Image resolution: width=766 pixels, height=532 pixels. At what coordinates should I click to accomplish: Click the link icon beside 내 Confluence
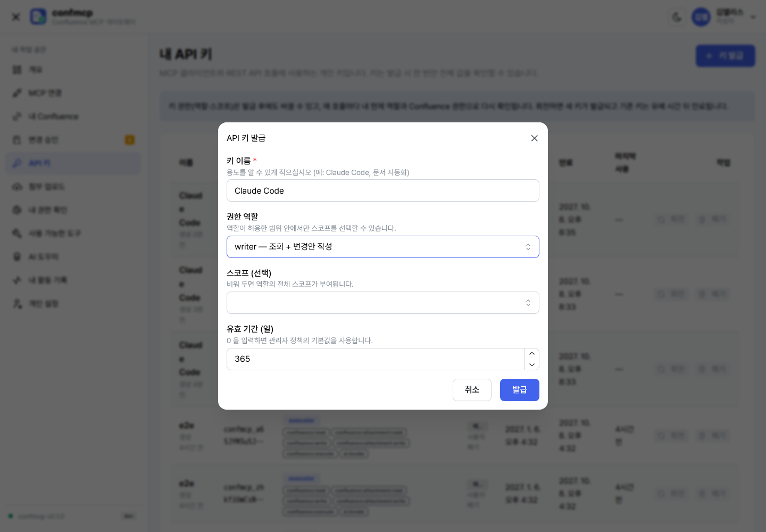pos(17,117)
